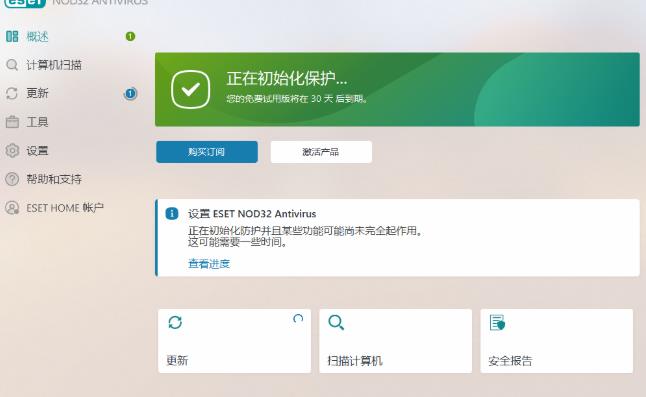This screenshot has height=397, width=646.
Task: Click the gear icon beside 设置
Action: [12, 150]
